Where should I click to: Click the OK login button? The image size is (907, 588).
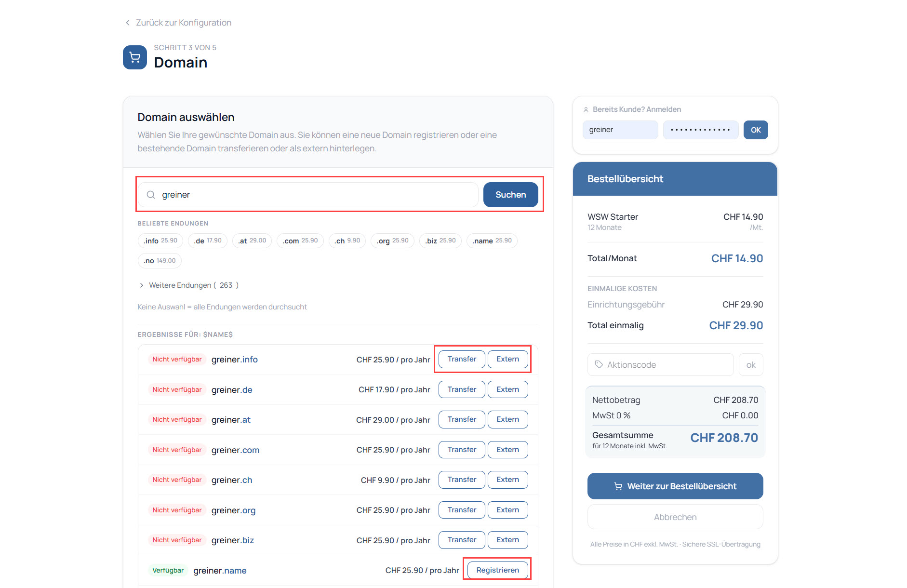click(x=755, y=130)
